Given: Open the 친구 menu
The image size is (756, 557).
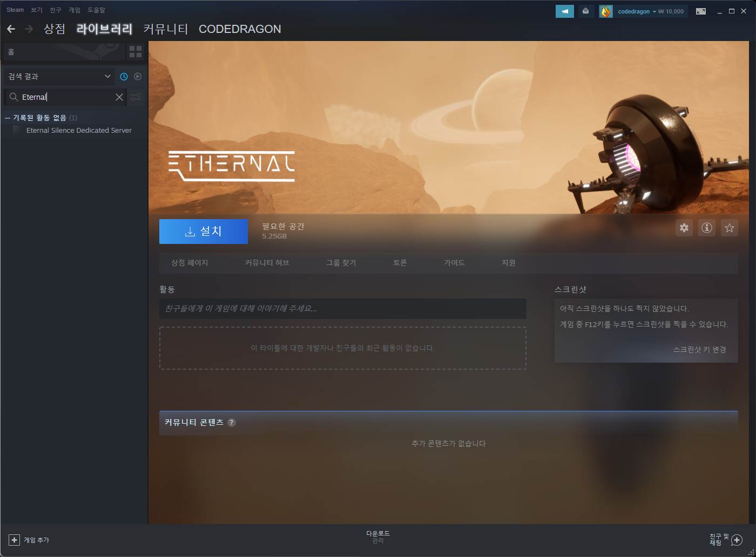Looking at the screenshot, I should point(56,10).
